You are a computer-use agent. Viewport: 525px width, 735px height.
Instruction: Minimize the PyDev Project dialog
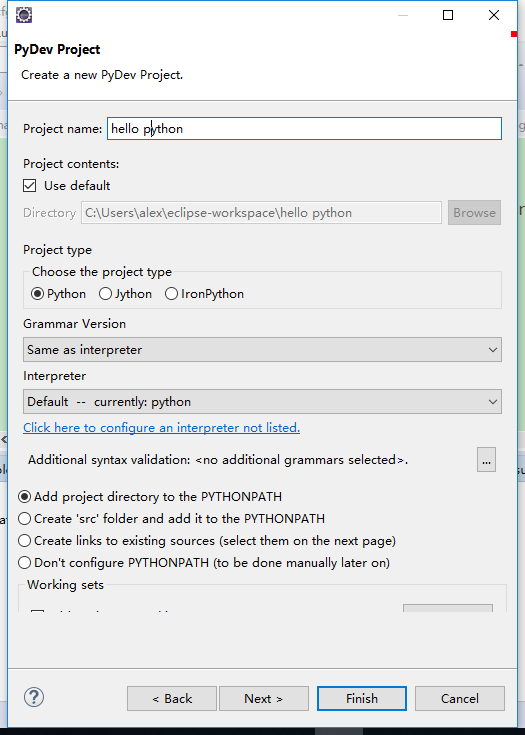403,15
